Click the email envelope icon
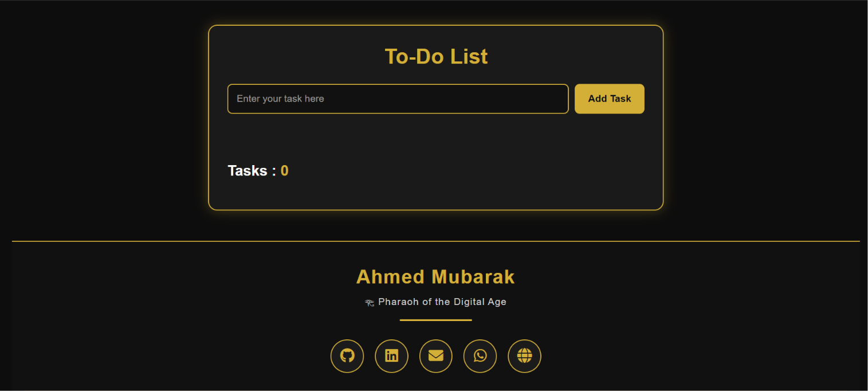868x391 pixels. (436, 356)
